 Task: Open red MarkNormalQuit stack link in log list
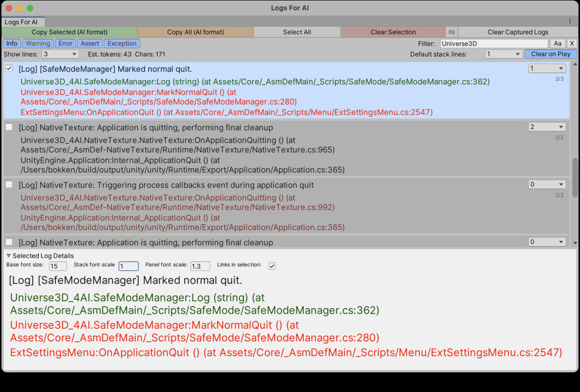tap(159, 97)
